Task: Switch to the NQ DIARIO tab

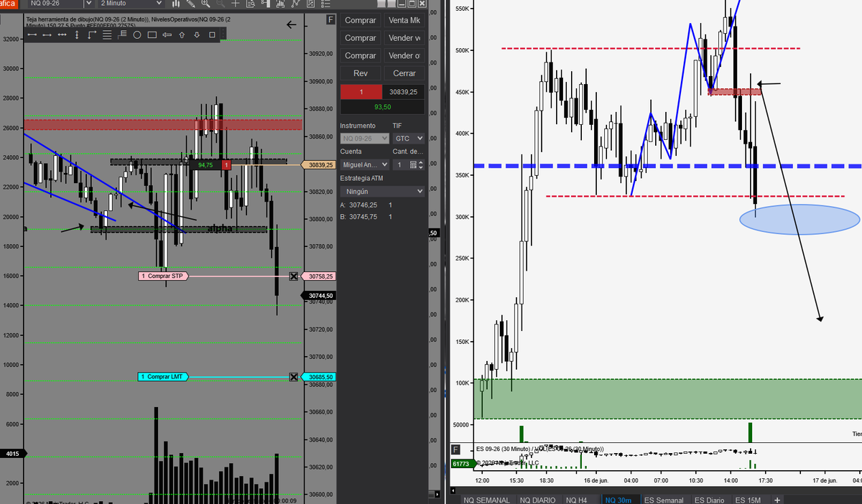Action: [x=537, y=500]
